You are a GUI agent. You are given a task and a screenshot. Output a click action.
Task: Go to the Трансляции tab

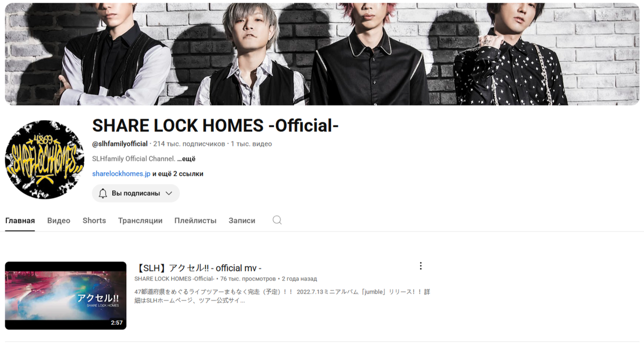click(x=140, y=221)
